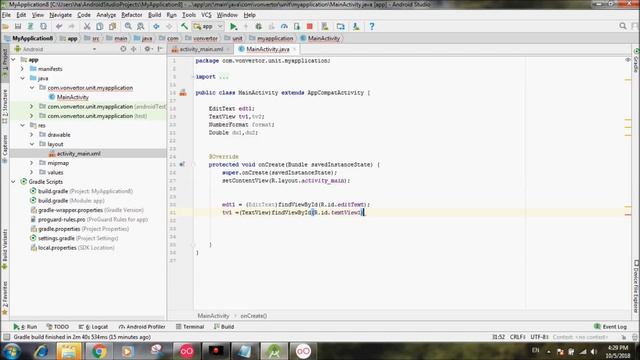Toggle the TODO tool window

58,327
